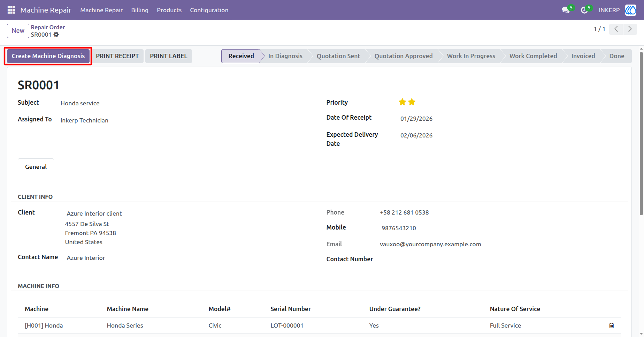
Task: Click the [H001] Honda machine cell
Action: click(x=44, y=325)
